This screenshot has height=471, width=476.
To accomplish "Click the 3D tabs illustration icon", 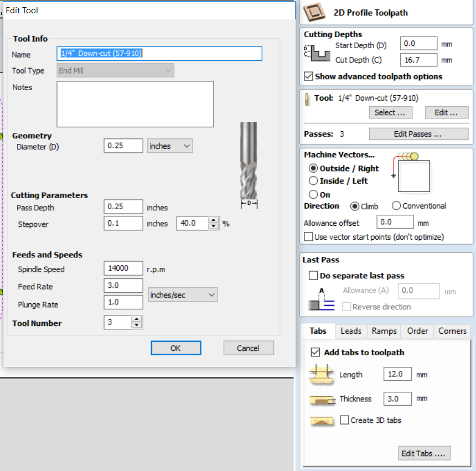I will (322, 421).
